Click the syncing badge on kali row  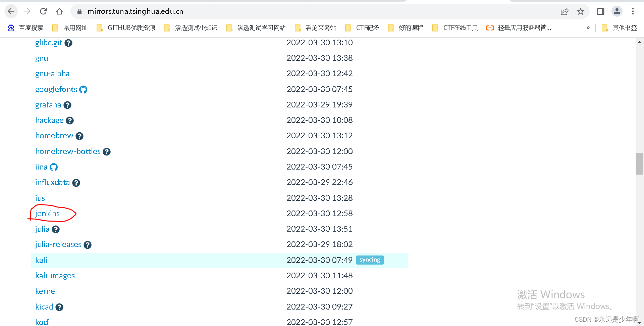pyautogui.click(x=370, y=260)
